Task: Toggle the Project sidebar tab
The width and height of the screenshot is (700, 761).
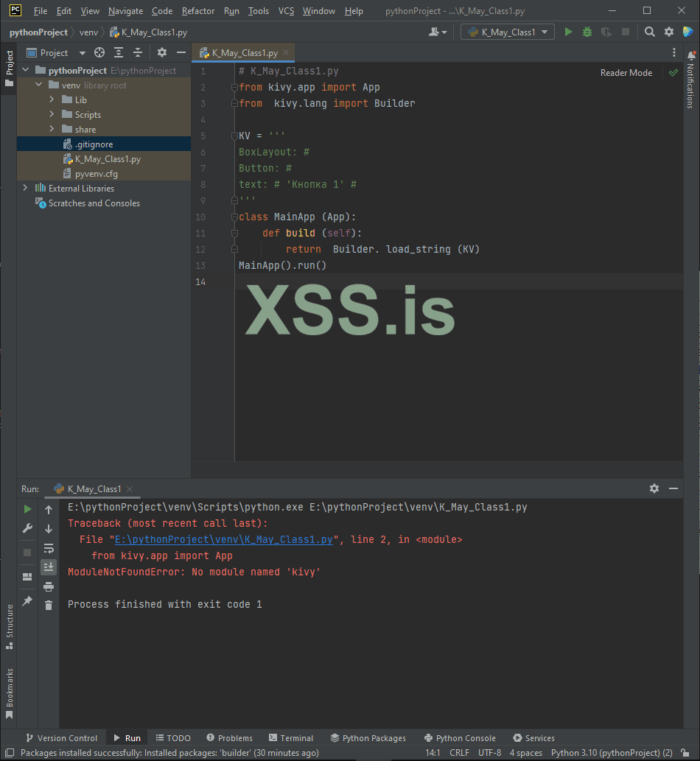Action: click(10, 68)
